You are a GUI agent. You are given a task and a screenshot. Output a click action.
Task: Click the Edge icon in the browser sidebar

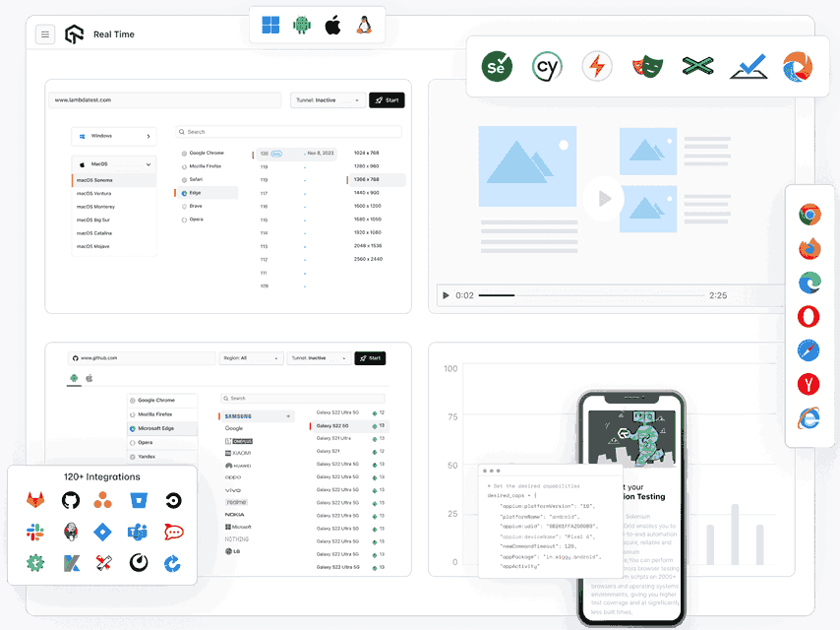[810, 283]
